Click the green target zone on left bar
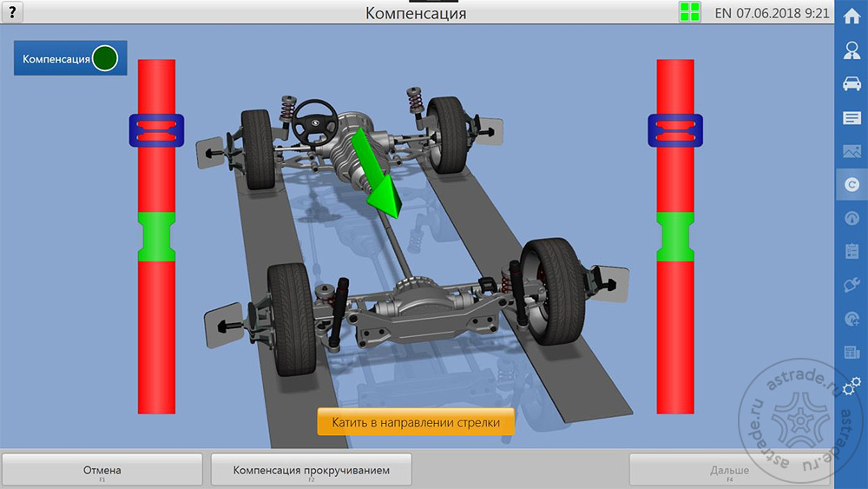 tap(156, 236)
